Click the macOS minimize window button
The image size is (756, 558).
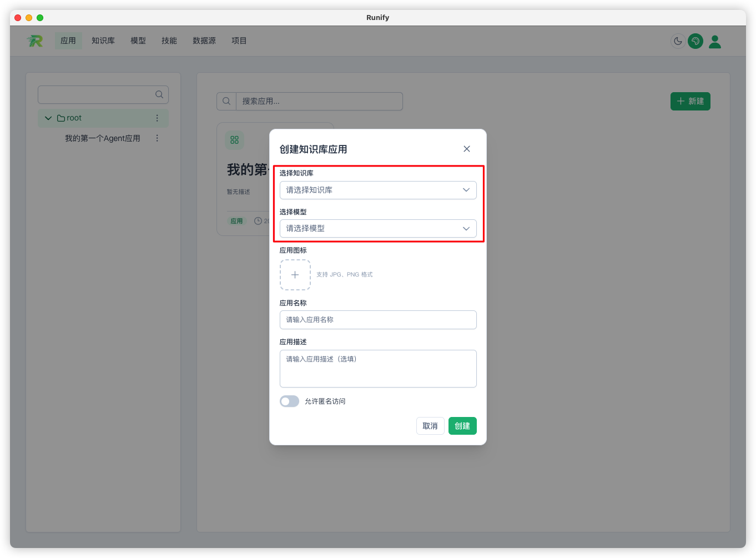point(29,18)
